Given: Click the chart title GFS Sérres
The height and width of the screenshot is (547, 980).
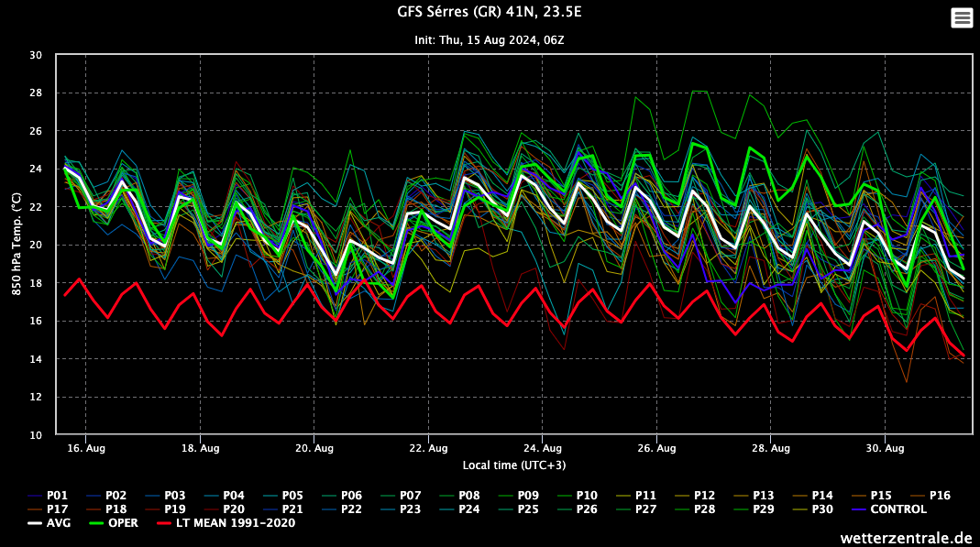Looking at the screenshot, I should 490,12.
